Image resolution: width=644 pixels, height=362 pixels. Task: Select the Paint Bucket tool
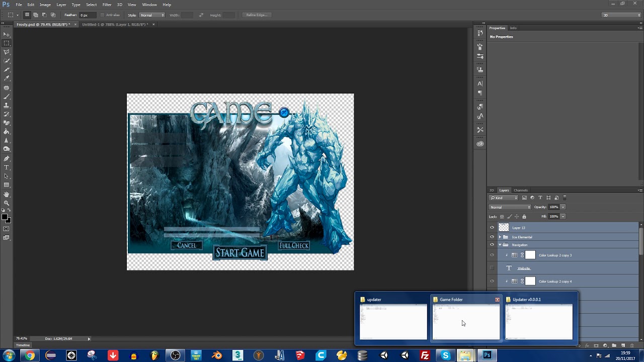[7, 132]
